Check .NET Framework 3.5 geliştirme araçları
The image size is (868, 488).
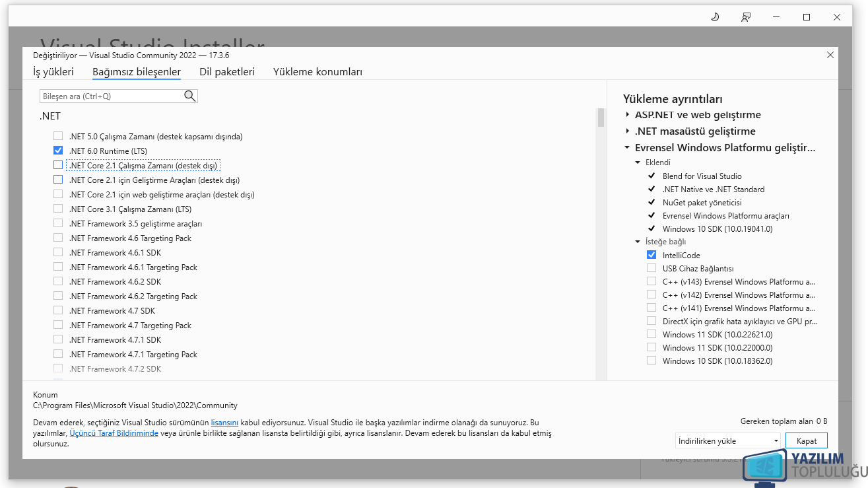pos(58,223)
